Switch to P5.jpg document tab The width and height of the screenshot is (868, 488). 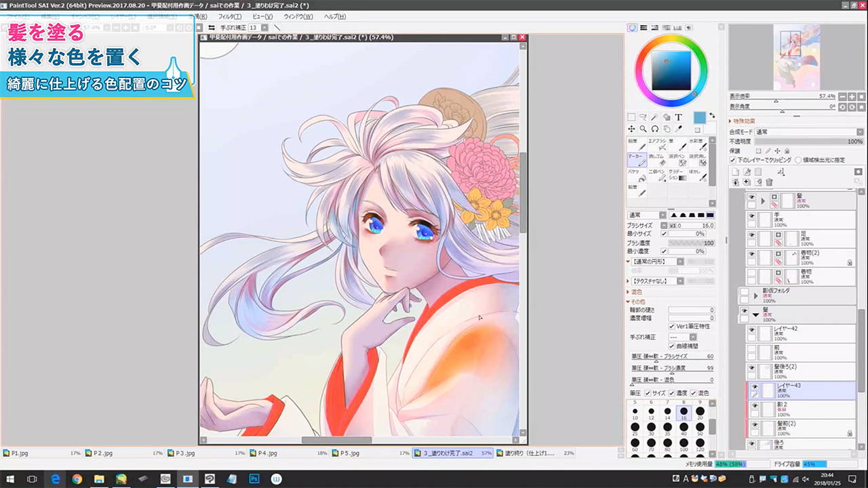[x=371, y=453]
